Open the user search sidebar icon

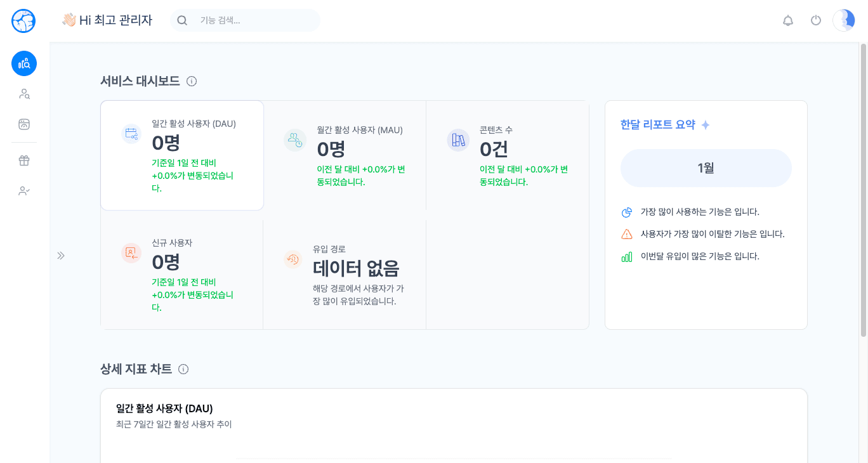(24, 94)
